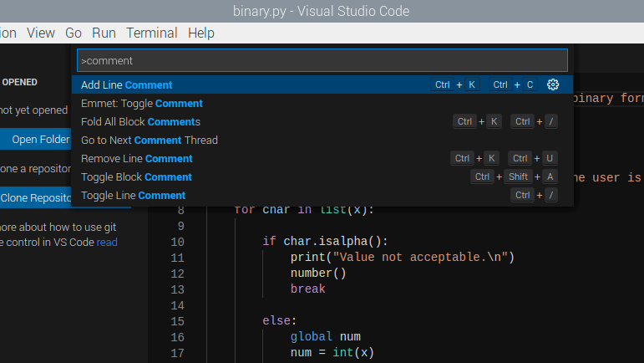Select Toggle Line Comment command
The image size is (644, 363).
pyautogui.click(x=322, y=195)
